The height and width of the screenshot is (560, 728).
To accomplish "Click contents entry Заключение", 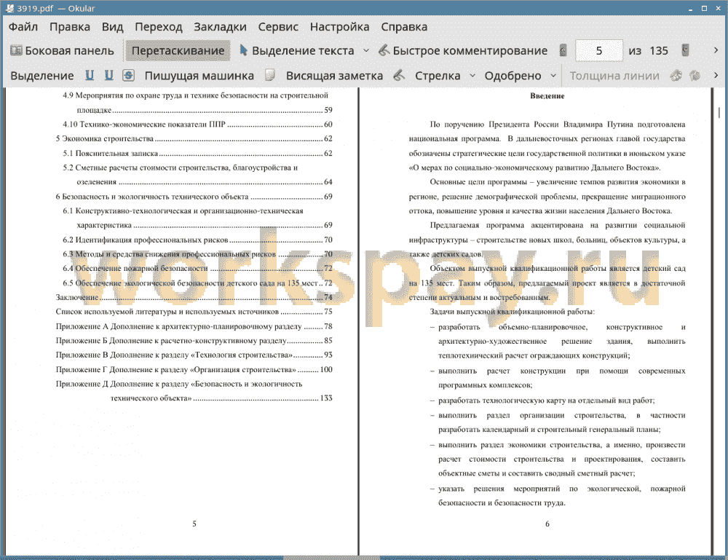I will (x=194, y=297).
